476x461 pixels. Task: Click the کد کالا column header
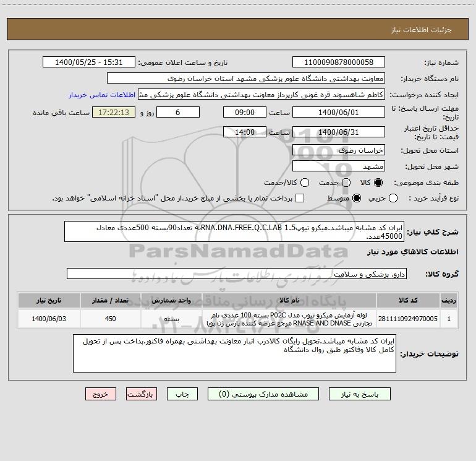(x=408, y=301)
